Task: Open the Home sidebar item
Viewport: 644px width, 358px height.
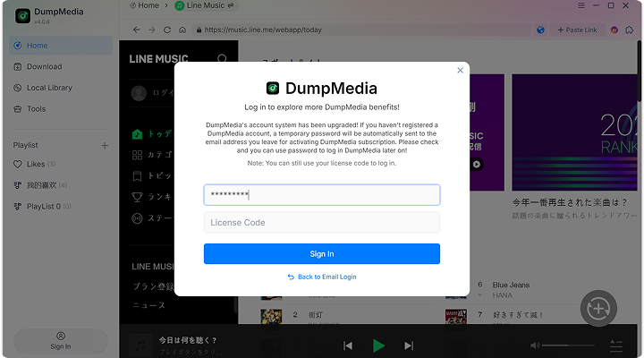Action: (61, 46)
